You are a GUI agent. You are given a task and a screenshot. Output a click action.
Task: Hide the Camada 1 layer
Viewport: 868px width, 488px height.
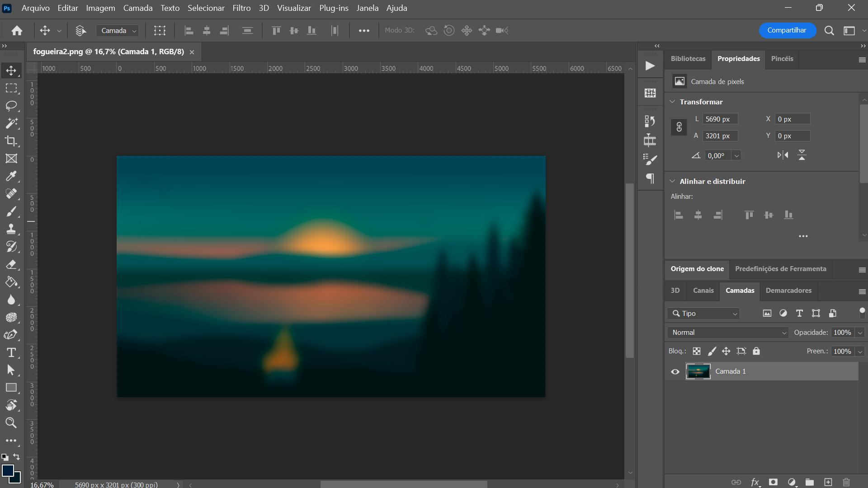675,371
